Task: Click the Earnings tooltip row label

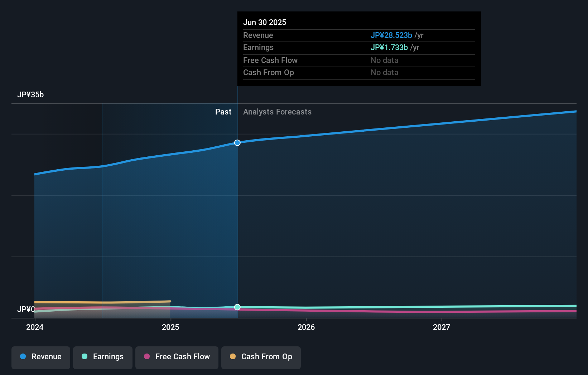Action: click(259, 47)
